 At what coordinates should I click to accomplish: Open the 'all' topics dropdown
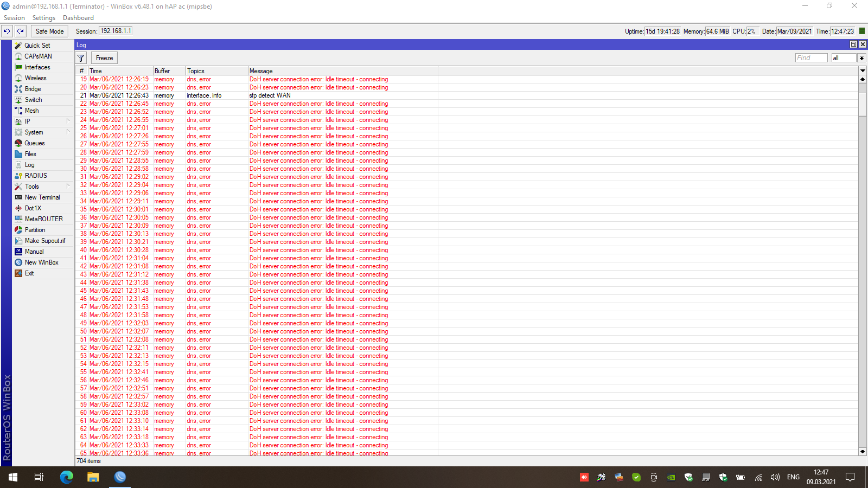861,58
